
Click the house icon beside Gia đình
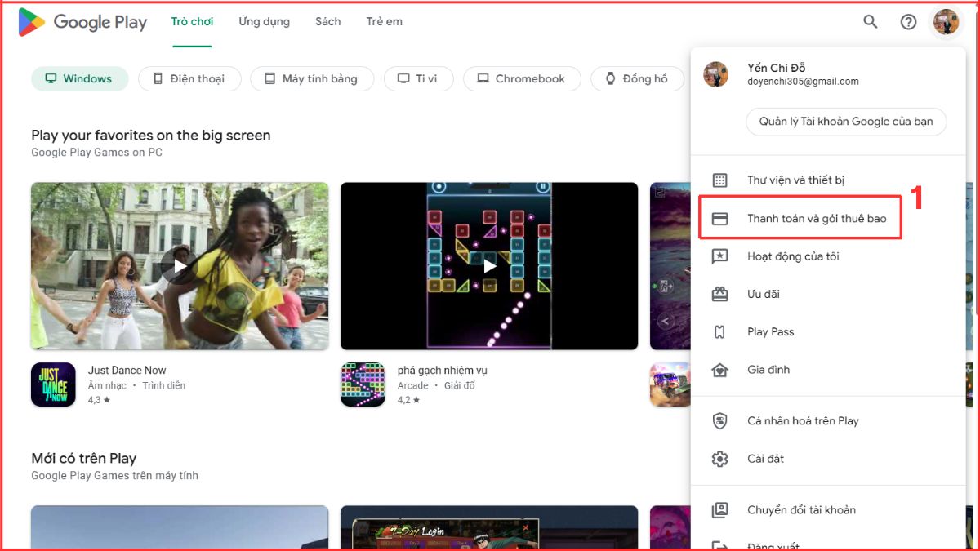(719, 369)
